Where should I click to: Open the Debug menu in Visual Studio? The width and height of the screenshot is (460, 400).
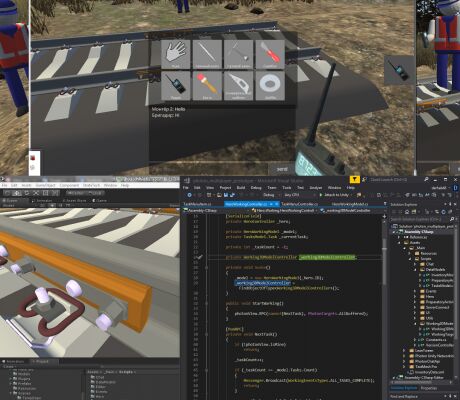256,188
